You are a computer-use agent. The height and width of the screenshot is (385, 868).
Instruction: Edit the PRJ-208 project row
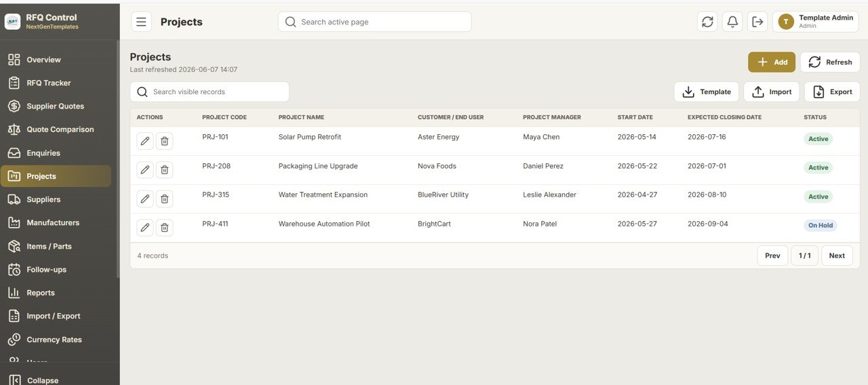tap(144, 169)
